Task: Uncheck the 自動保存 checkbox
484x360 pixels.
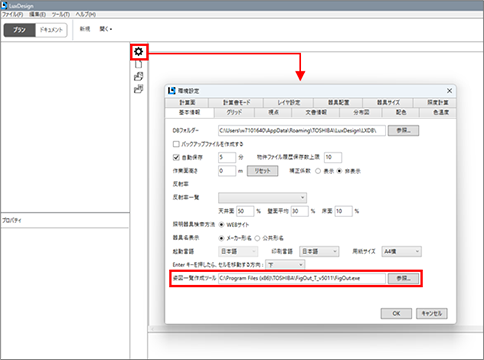Action: click(x=176, y=157)
